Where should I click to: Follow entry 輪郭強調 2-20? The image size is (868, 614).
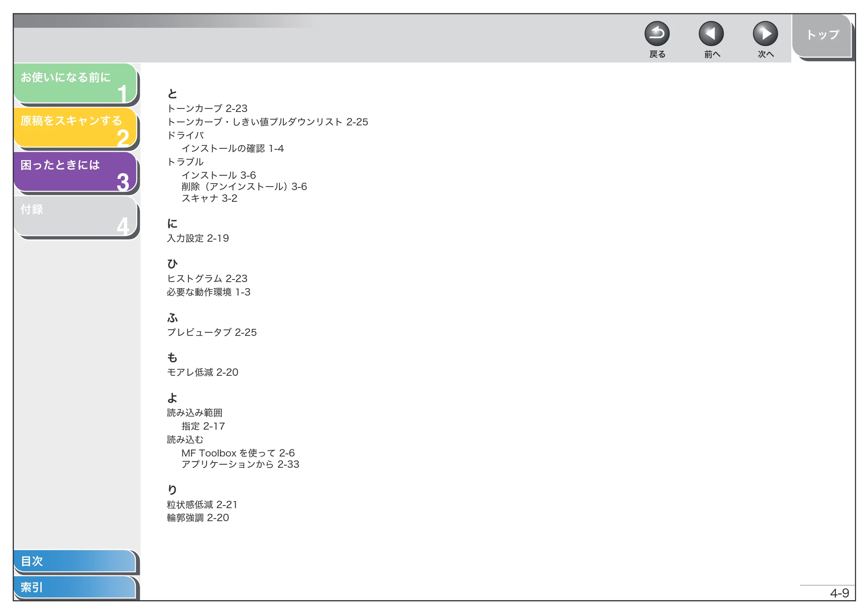click(198, 518)
